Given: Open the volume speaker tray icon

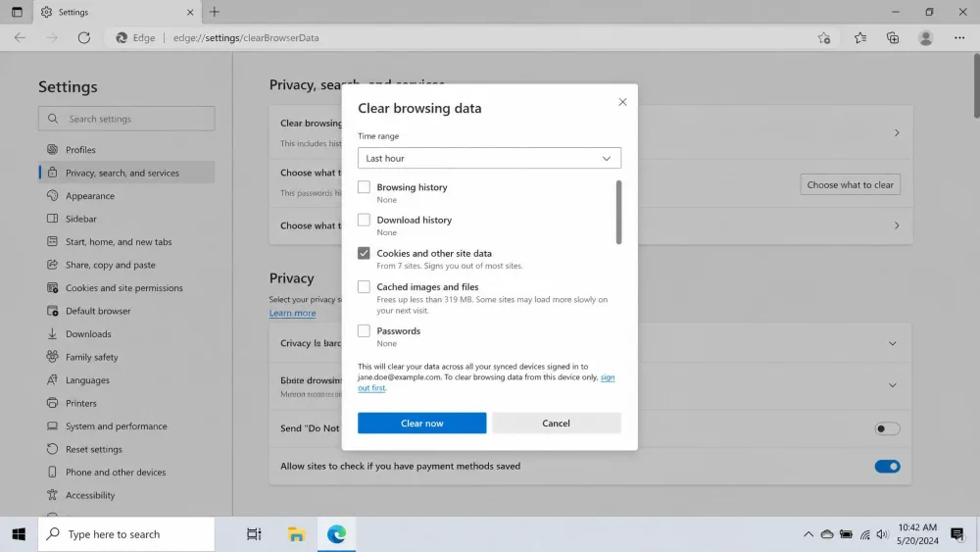Looking at the screenshot, I should point(882,534).
